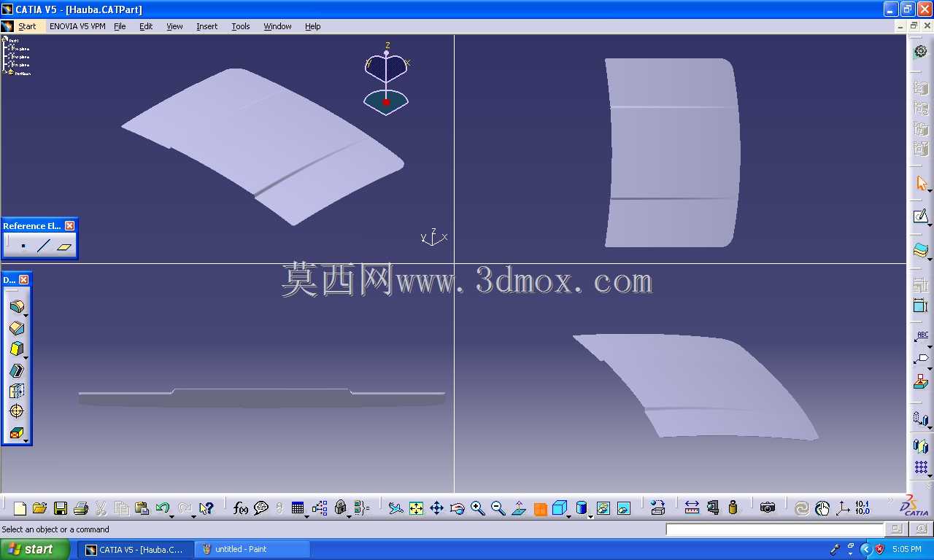Click the Chamfer icon in D... toolbar
Viewport: 934px width, 560px height.
17,328
